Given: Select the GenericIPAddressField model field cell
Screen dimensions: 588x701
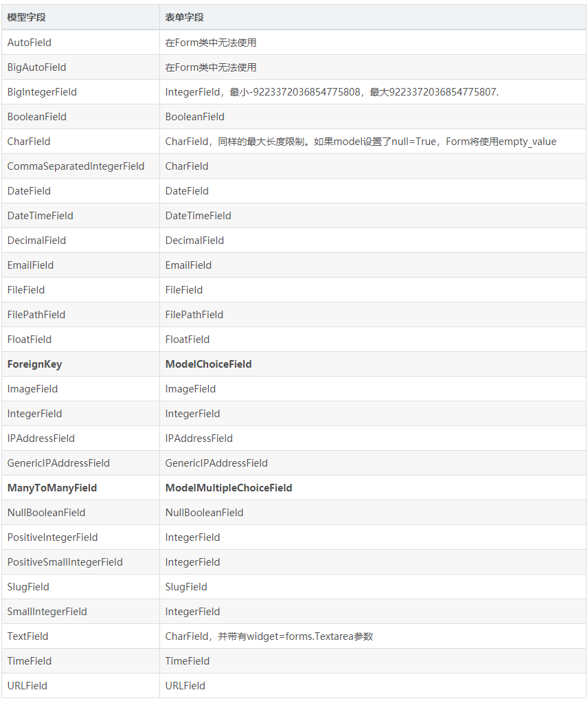Looking at the screenshot, I should 80,463.
